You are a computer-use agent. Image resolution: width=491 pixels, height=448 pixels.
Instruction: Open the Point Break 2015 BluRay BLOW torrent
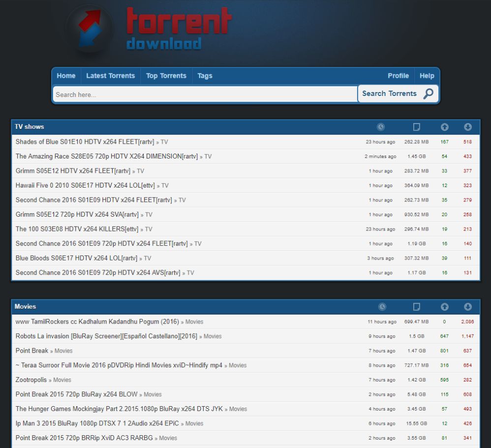click(x=76, y=394)
